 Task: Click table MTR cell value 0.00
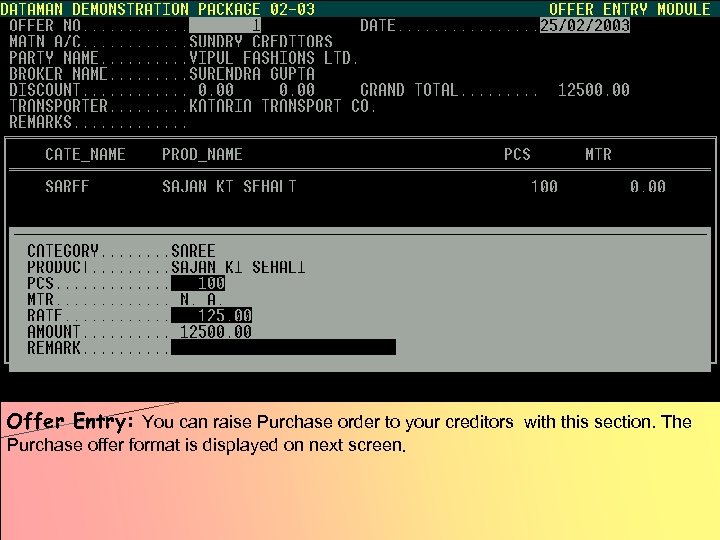(648, 186)
